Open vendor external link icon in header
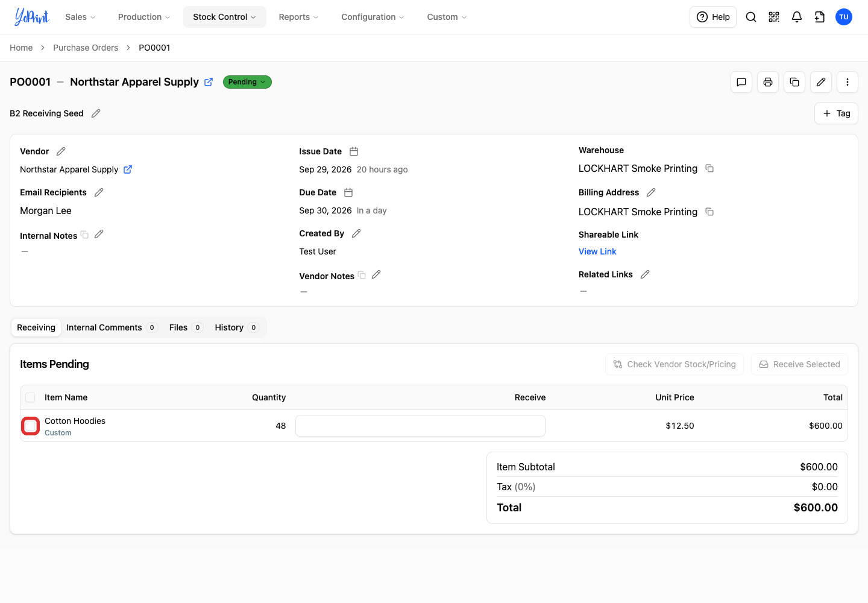This screenshot has width=868, height=603. 209,82
